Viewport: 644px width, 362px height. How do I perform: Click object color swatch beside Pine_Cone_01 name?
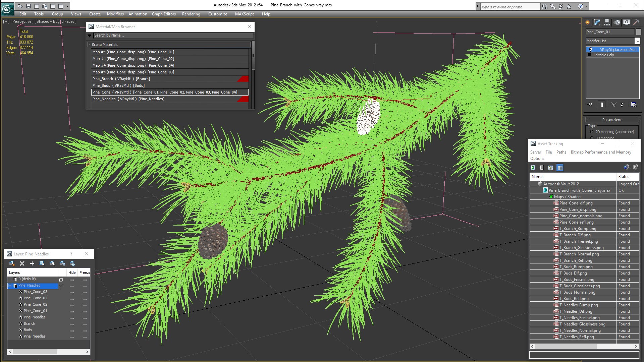coord(639,32)
